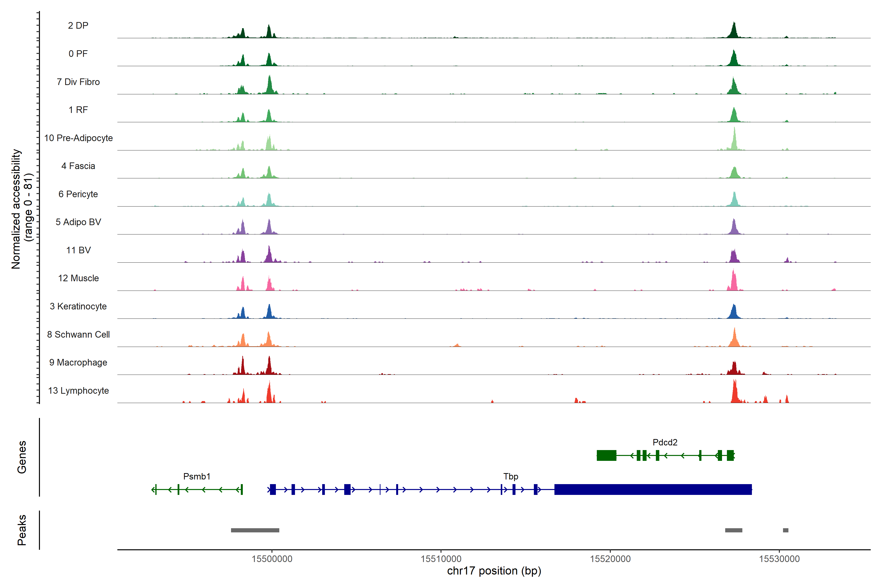Click the 2 DP track label
882x588 pixels.
click(x=78, y=25)
